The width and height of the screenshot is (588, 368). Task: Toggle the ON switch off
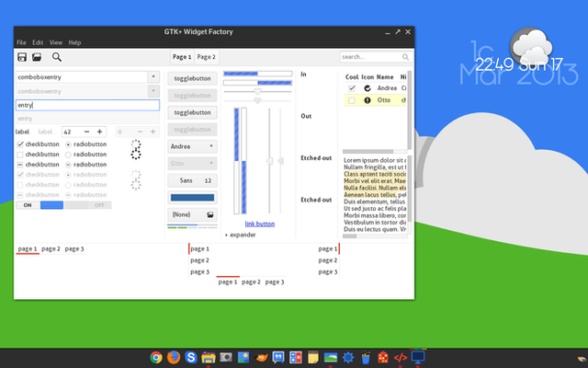point(40,205)
